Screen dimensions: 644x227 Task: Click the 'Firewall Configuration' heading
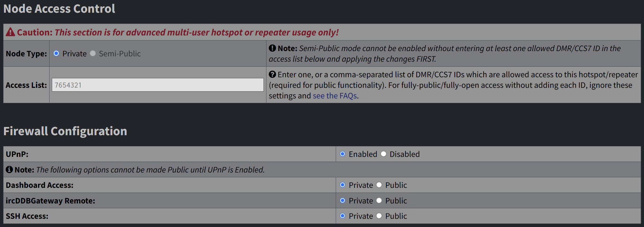[x=65, y=131]
